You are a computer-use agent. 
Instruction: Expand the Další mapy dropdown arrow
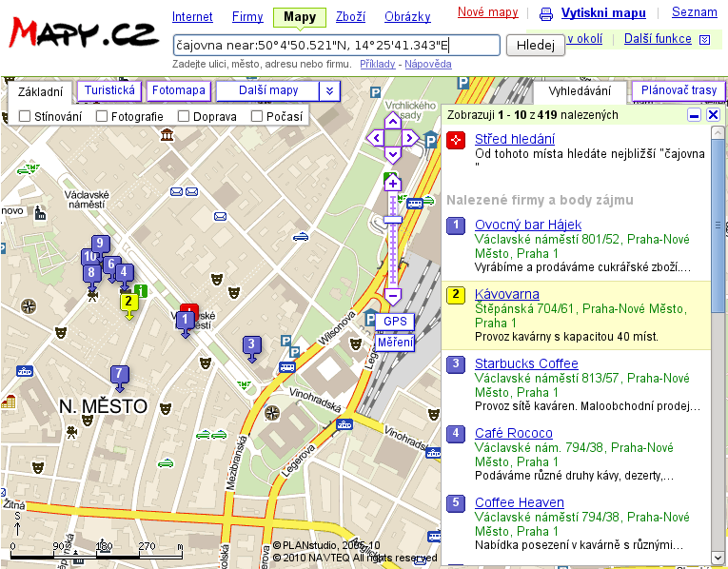point(329,90)
